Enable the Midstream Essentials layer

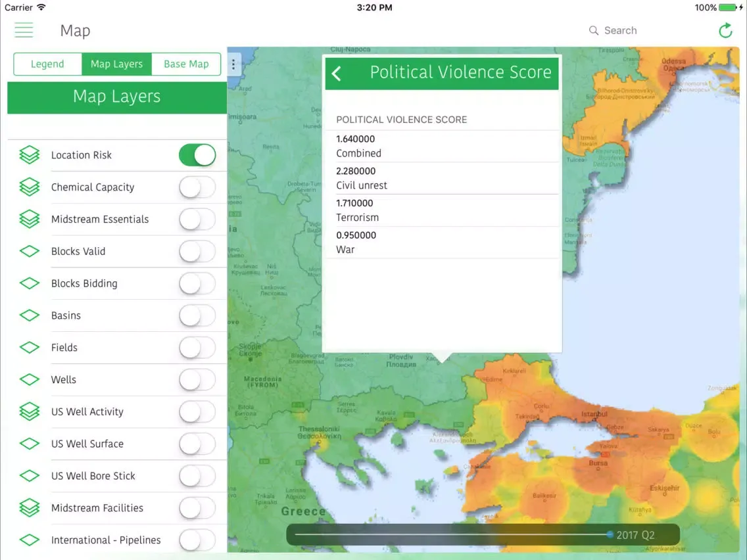[x=197, y=219]
